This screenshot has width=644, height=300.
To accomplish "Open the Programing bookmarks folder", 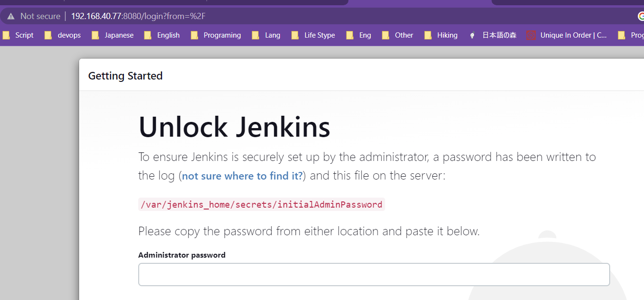I will pos(216,35).
